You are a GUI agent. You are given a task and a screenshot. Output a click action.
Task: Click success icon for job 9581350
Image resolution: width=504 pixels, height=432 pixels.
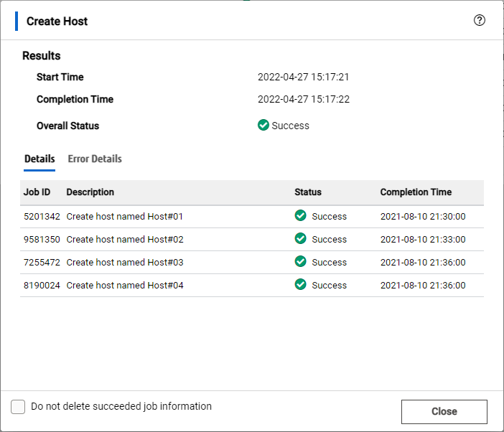[x=301, y=239]
